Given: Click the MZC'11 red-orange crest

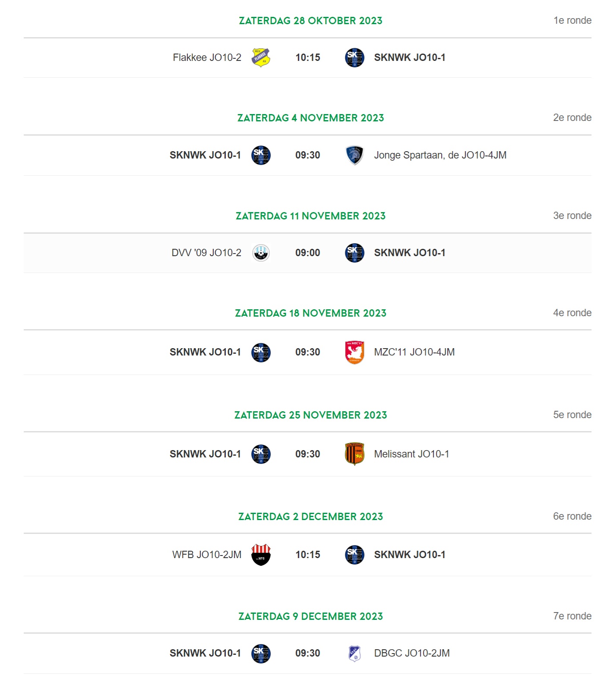Looking at the screenshot, I should coord(354,352).
